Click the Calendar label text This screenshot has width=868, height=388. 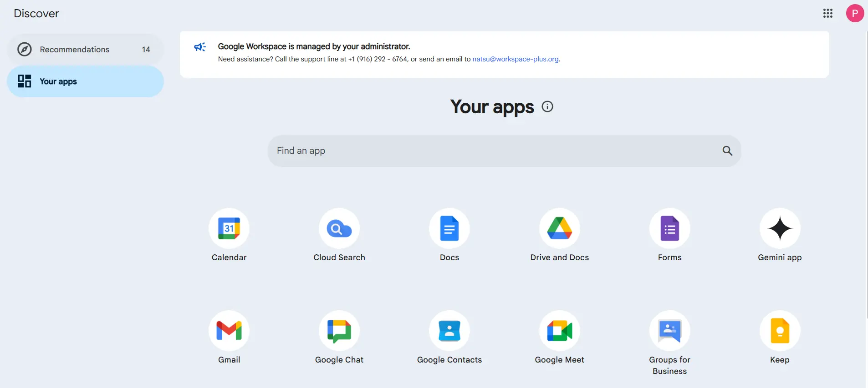(x=229, y=257)
